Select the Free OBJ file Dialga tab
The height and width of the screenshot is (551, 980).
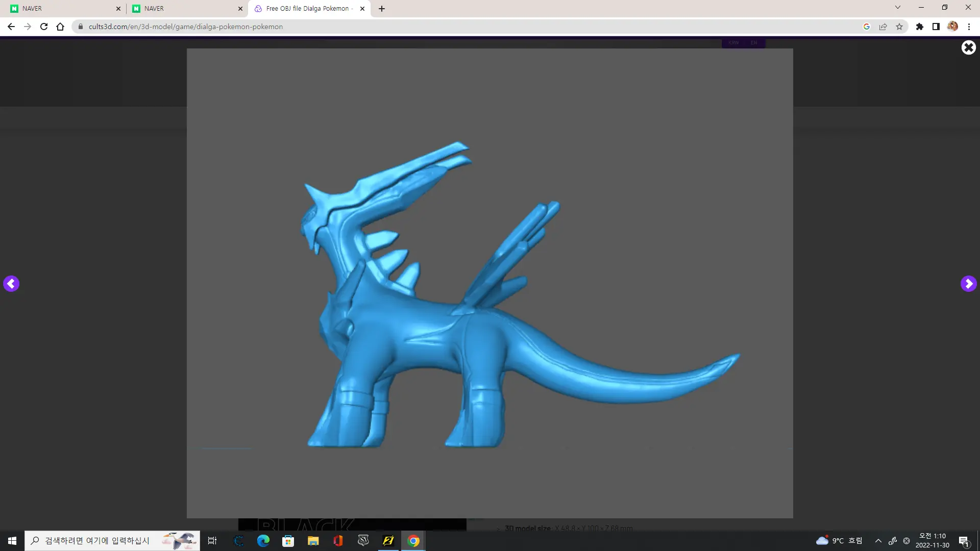point(309,9)
